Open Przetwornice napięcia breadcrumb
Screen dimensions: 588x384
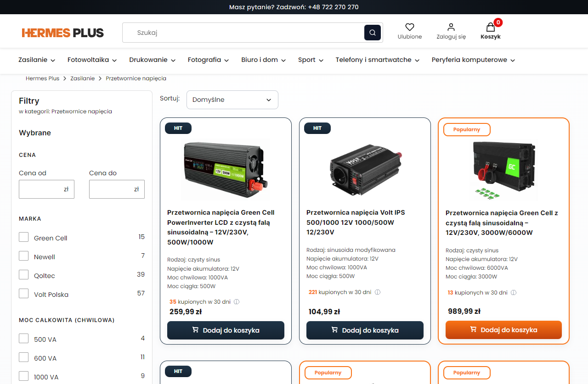(136, 78)
